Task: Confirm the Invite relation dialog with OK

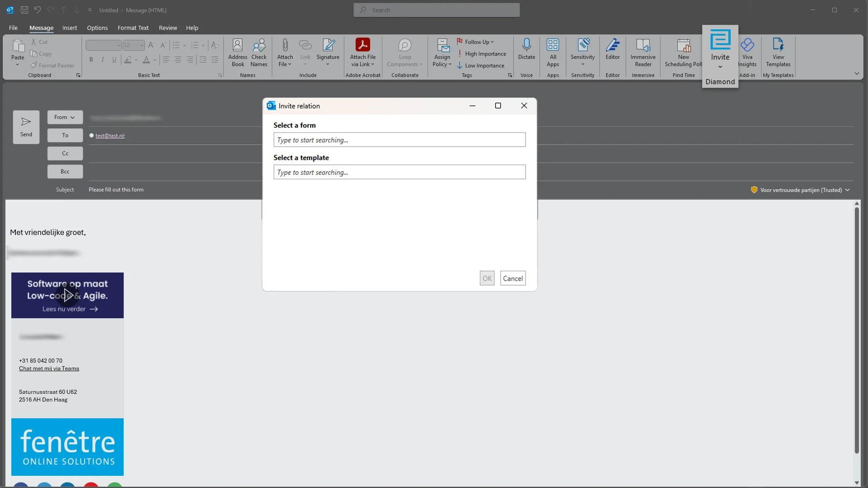Action: coord(487,278)
